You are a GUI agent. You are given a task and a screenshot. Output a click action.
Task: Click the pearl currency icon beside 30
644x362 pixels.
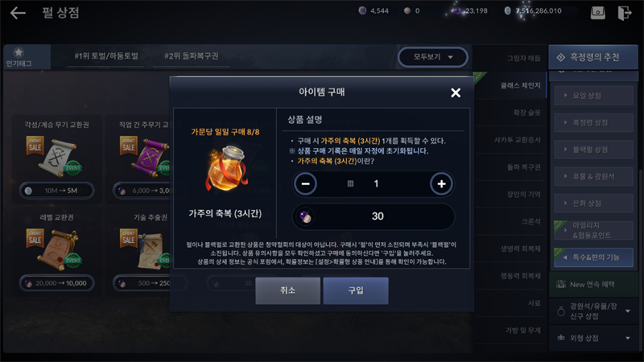coord(305,216)
